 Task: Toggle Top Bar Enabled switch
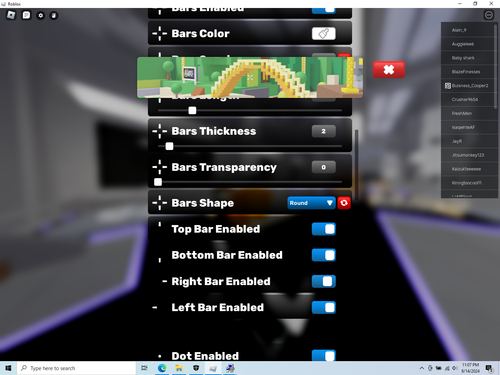click(324, 229)
